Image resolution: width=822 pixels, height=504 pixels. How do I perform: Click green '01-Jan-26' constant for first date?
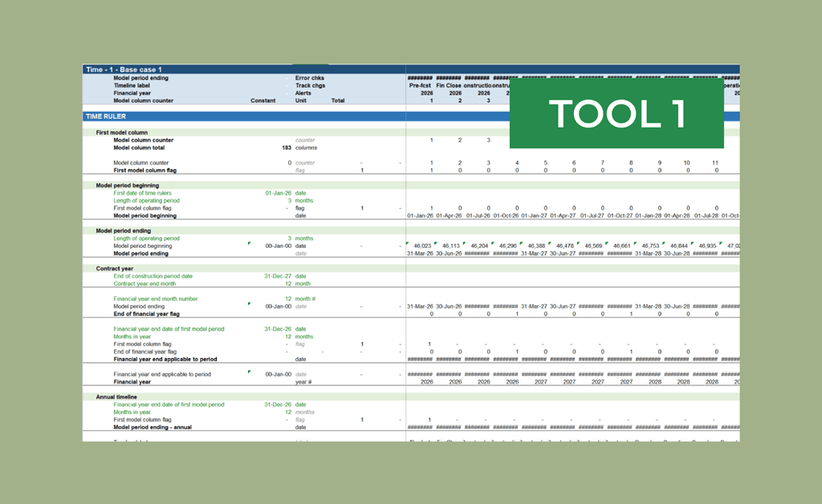[x=278, y=193]
